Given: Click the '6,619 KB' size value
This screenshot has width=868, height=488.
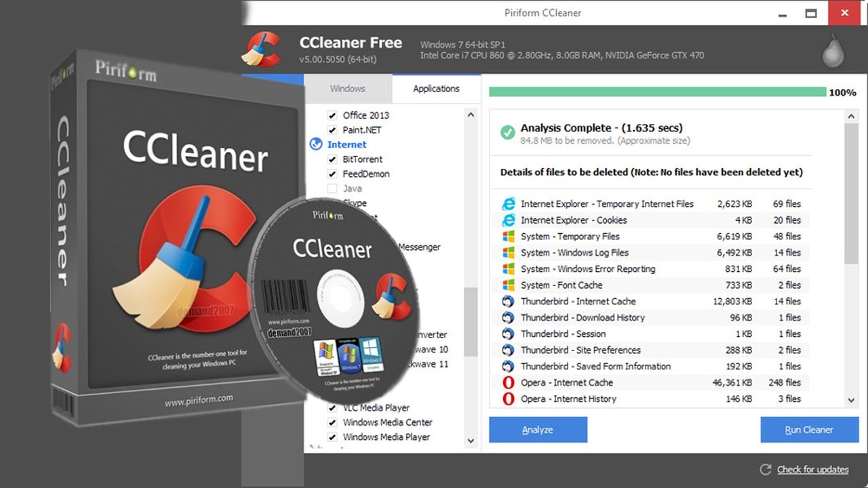Looking at the screenshot, I should tap(734, 237).
